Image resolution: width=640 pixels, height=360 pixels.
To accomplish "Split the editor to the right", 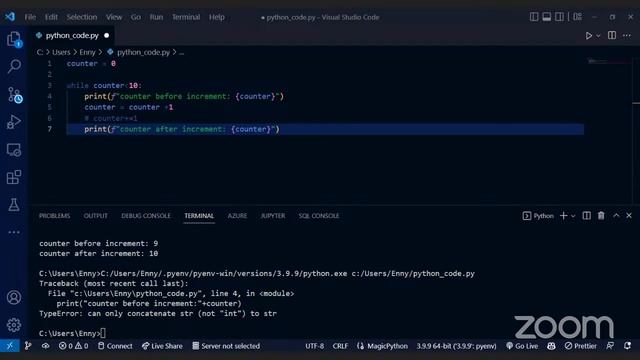I will [x=612, y=36].
